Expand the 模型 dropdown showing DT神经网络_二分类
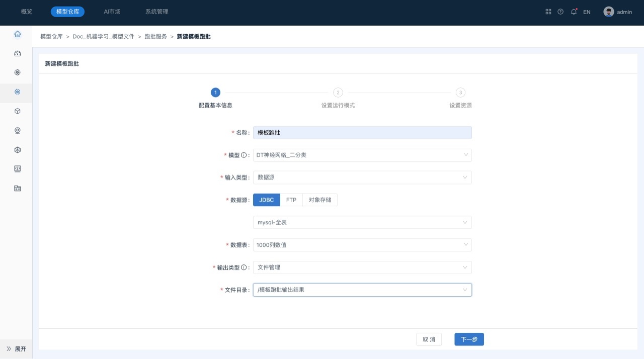644x359 pixels. tap(362, 155)
